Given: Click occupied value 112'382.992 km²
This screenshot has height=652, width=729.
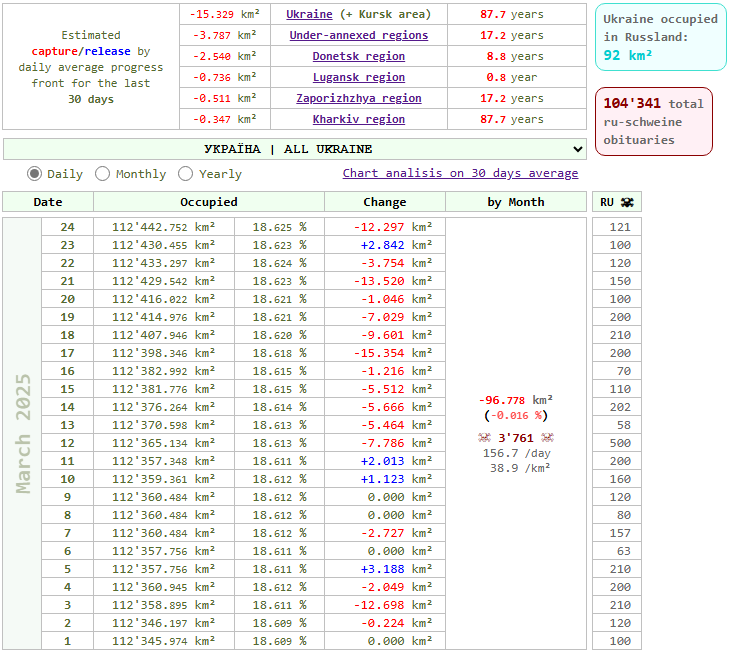Looking at the screenshot, I should [x=164, y=371].
